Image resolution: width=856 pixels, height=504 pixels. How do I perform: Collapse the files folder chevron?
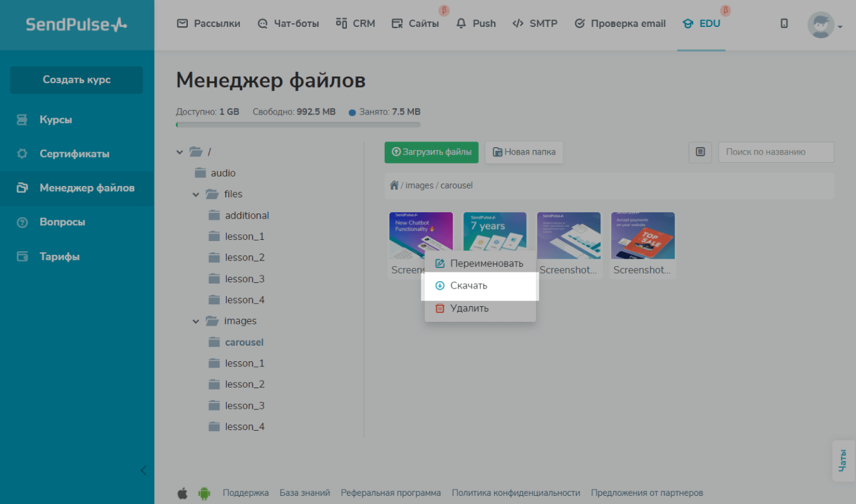click(196, 195)
